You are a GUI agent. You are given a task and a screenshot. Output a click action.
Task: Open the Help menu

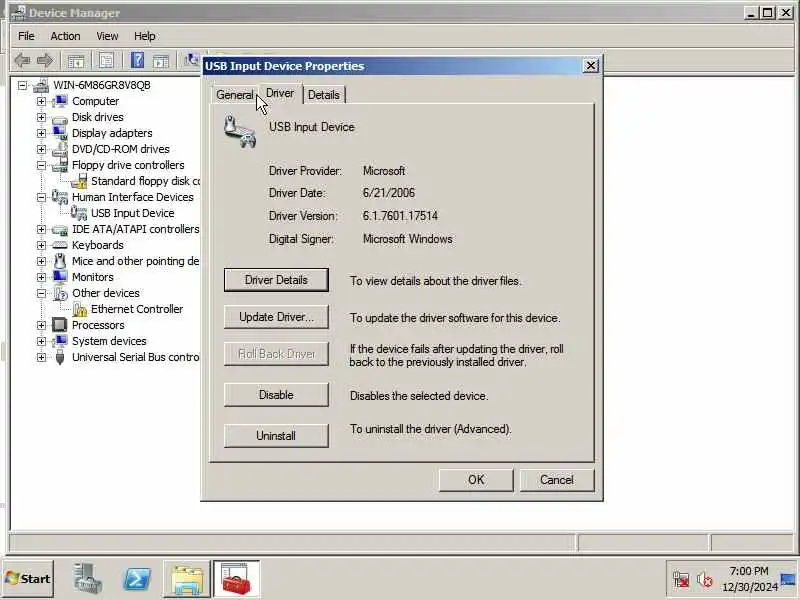(145, 36)
